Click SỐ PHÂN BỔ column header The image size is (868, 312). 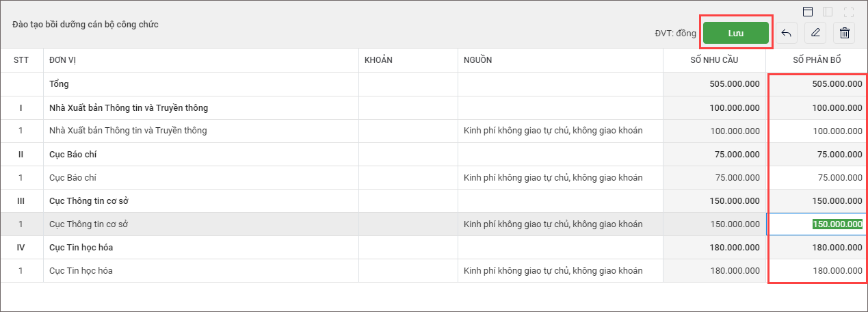pyautogui.click(x=817, y=60)
